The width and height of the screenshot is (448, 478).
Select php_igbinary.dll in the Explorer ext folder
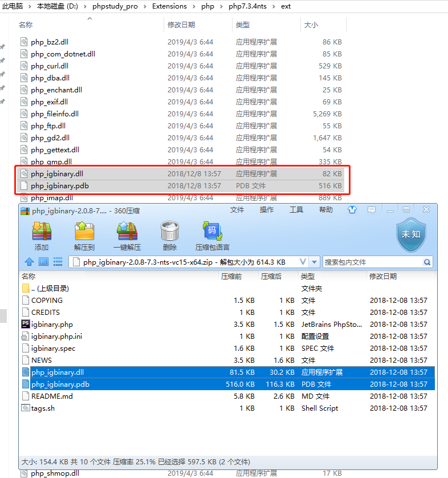click(181, 173)
